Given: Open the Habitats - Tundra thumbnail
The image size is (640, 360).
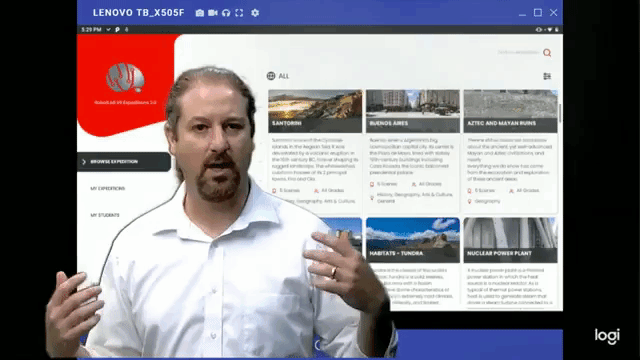Looking at the screenshot, I should point(413,240).
